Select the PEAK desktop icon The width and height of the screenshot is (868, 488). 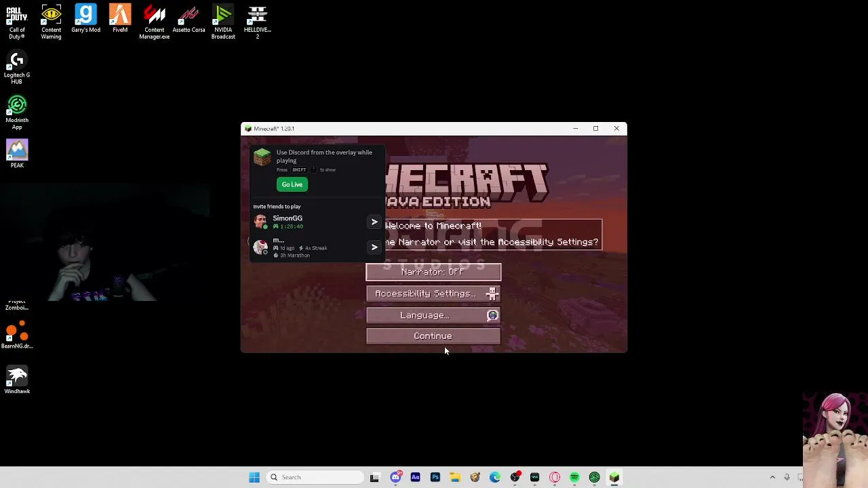[x=17, y=154]
